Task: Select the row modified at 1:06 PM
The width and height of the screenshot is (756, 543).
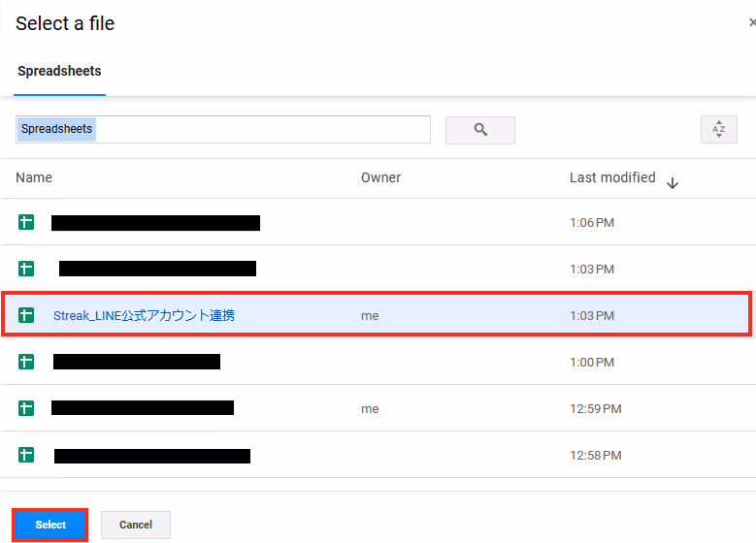Action: [x=378, y=222]
